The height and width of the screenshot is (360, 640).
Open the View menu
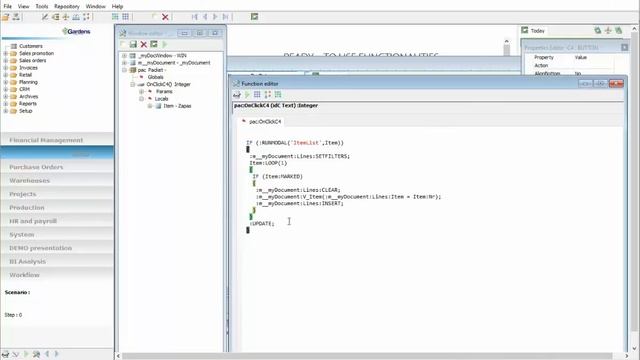click(24, 6)
